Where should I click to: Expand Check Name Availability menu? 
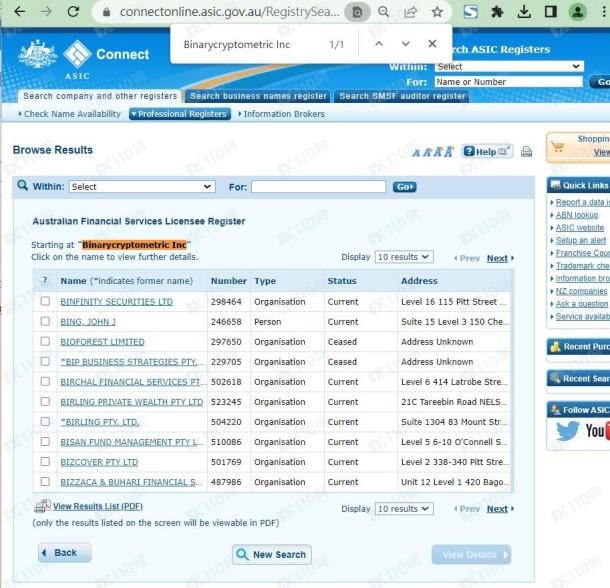[70, 114]
